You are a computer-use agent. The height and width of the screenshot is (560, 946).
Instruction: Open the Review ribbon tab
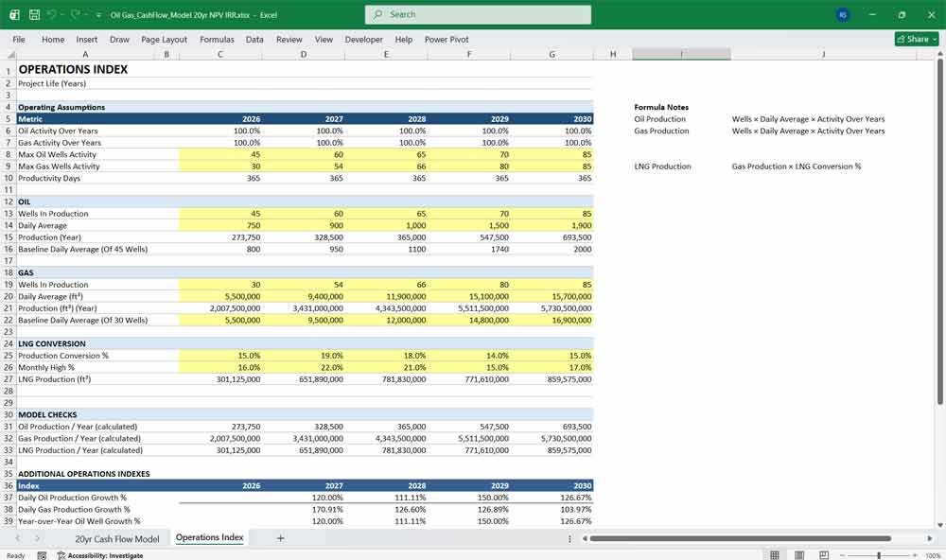(289, 39)
